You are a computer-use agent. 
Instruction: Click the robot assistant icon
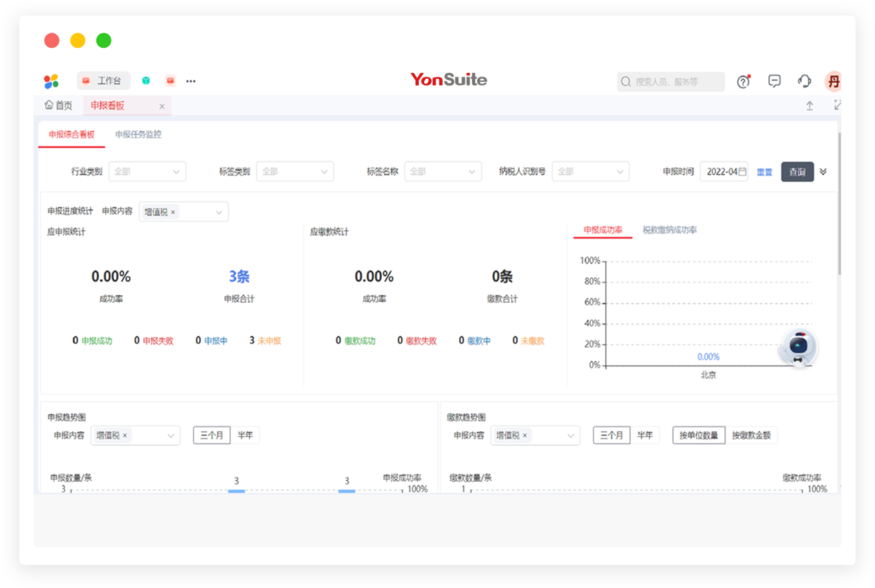[x=798, y=347]
